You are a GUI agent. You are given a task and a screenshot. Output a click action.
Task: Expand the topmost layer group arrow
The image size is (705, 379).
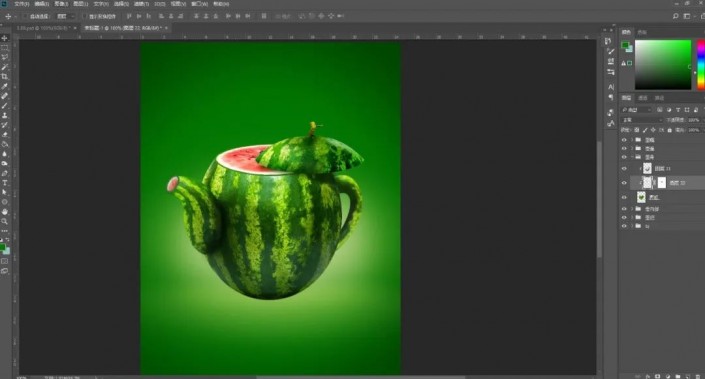point(632,140)
